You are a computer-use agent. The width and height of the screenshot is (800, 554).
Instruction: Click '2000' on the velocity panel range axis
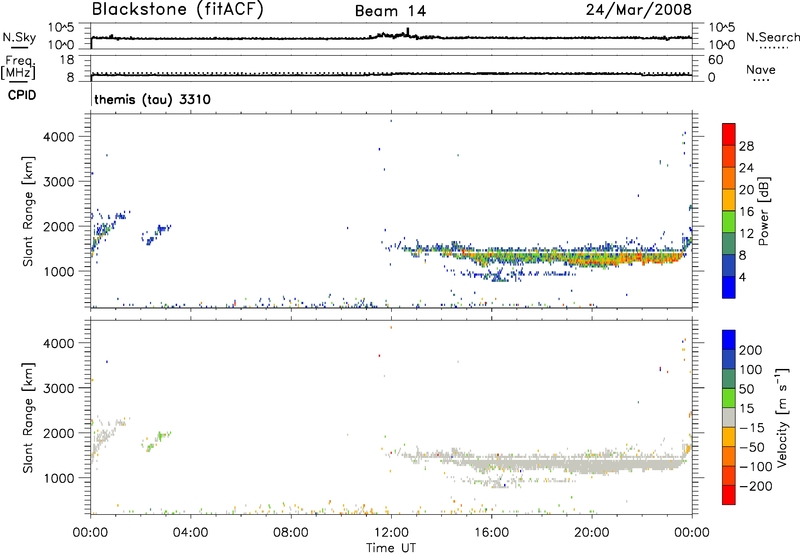tap(59, 433)
